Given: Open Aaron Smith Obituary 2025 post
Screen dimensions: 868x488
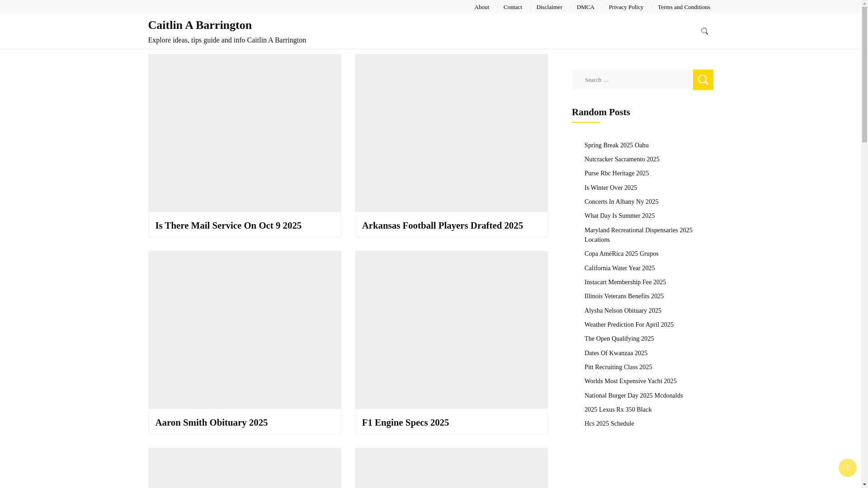Looking at the screenshot, I should (x=212, y=422).
